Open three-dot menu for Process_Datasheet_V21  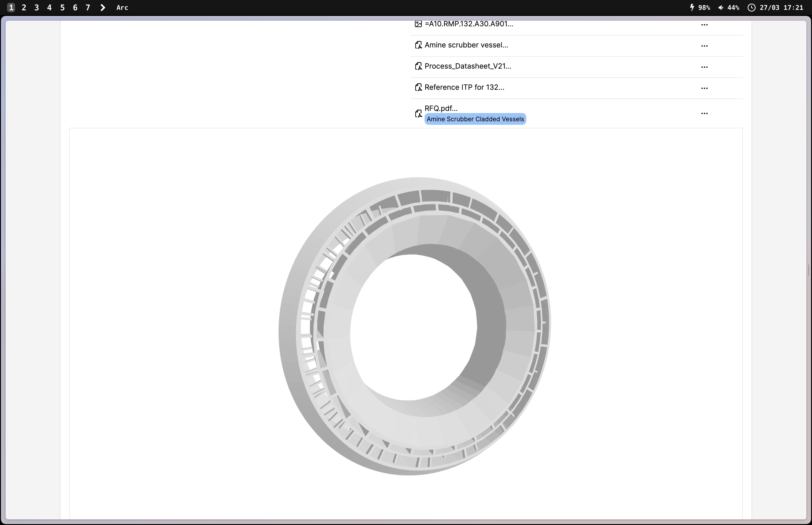(704, 67)
